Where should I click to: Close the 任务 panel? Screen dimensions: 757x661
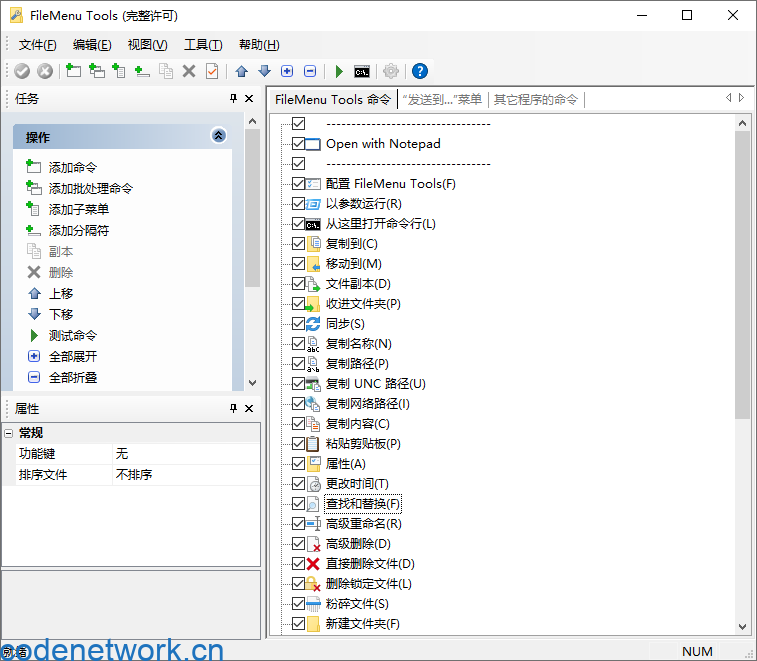249,98
